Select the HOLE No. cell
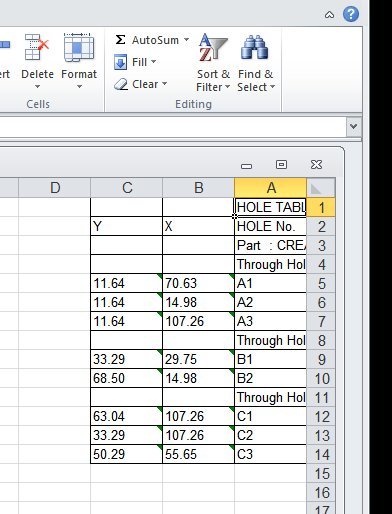The height and width of the screenshot is (514, 392). click(270, 226)
